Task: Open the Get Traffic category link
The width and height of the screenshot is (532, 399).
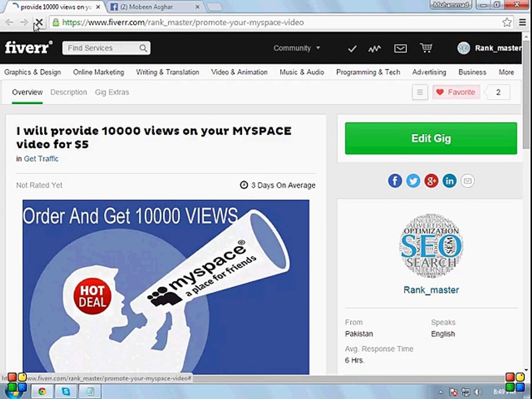Action: [x=41, y=159]
